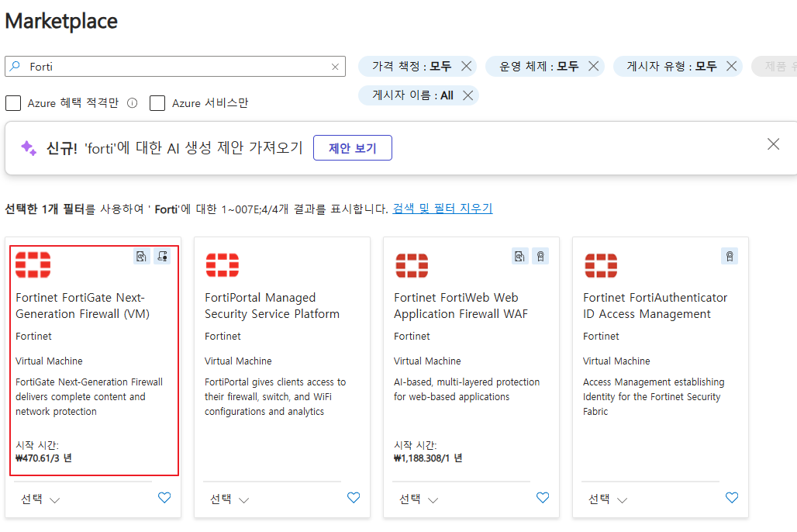Remove the 가격 책정 filter
This screenshot has height=532, width=797.
(466, 66)
